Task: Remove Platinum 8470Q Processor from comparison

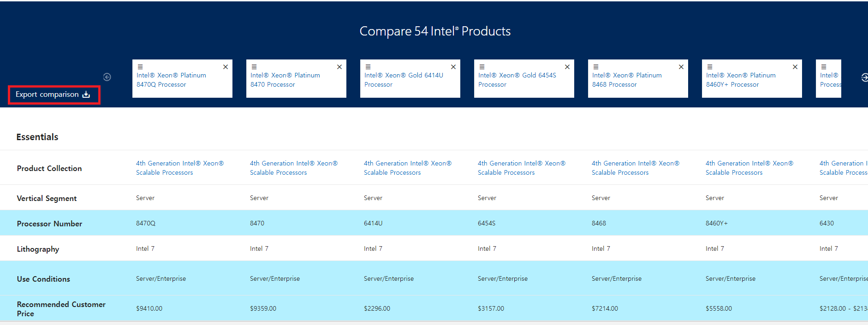Action: coord(226,67)
